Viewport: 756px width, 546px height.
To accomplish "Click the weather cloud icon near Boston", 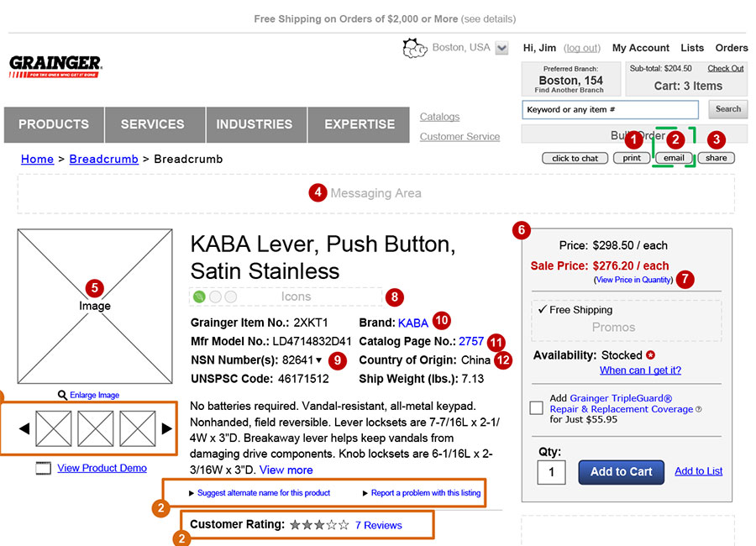I will (x=417, y=48).
